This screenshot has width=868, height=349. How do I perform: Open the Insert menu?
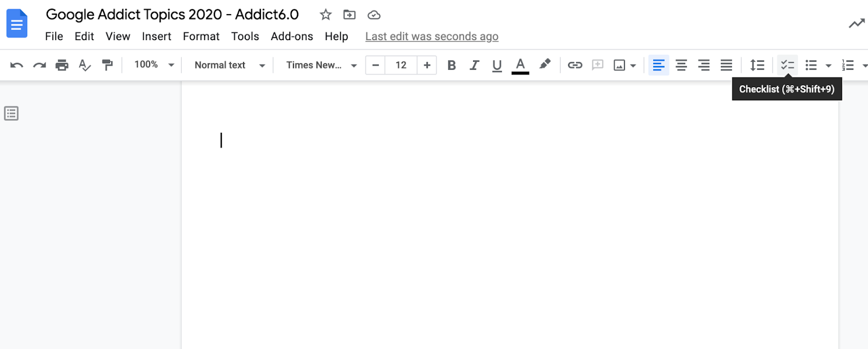click(x=156, y=36)
